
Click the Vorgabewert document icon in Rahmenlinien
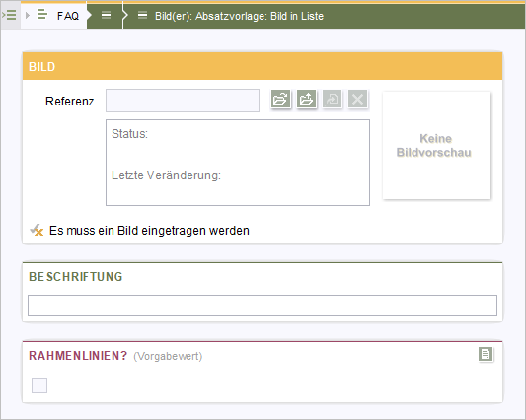[486, 354]
